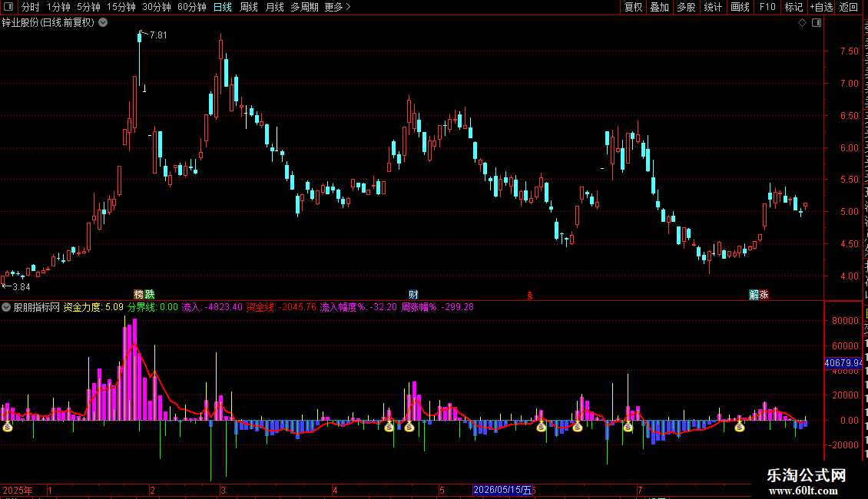The height and width of the screenshot is (499, 868).
Task: Select the 30分钟 period
Action: [157, 7]
